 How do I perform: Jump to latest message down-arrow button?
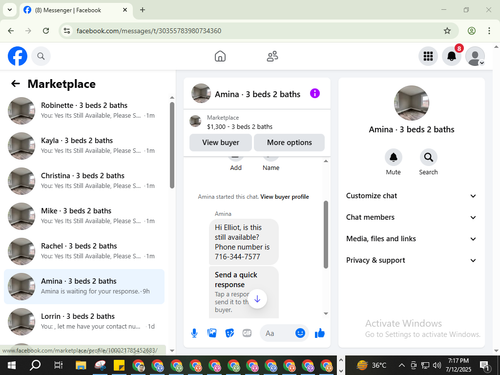coord(257,299)
